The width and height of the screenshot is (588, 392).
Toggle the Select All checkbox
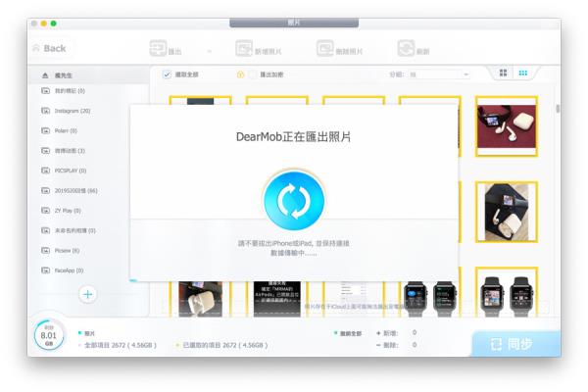click(x=167, y=74)
